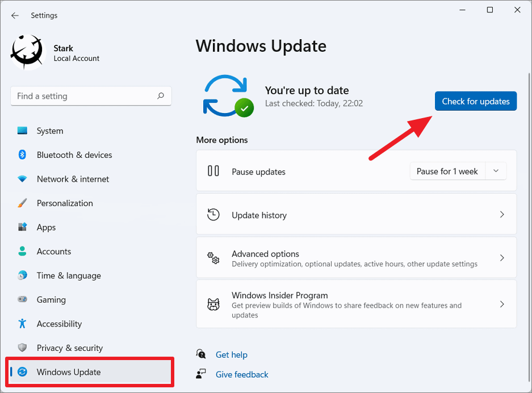Select Windows Update in the sidebar
Screen dimensions: 532x393
click(69, 372)
